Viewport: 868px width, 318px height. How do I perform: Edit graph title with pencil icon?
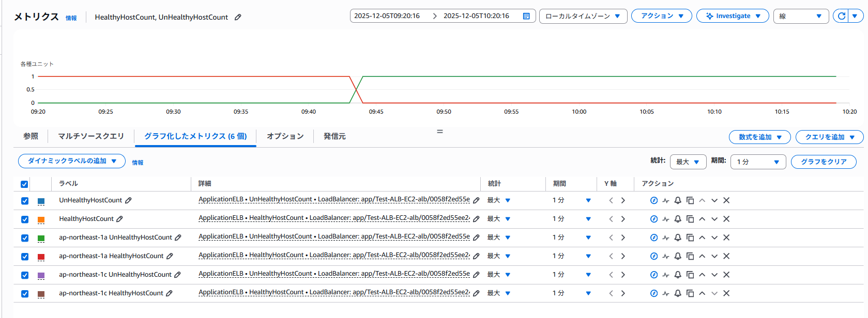coord(238,17)
